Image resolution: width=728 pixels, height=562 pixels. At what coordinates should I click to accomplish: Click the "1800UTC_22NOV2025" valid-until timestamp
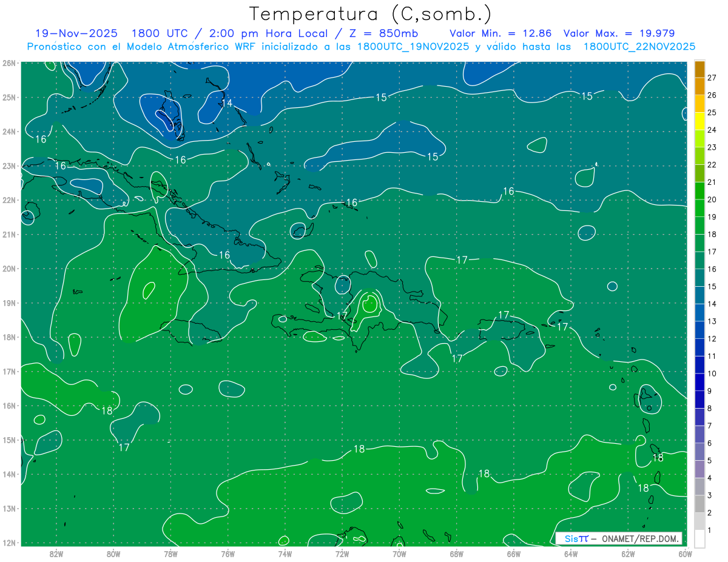coord(639,47)
